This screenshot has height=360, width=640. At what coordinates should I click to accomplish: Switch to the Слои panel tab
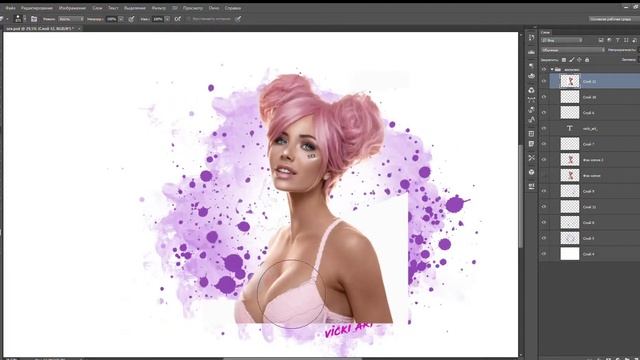click(546, 32)
